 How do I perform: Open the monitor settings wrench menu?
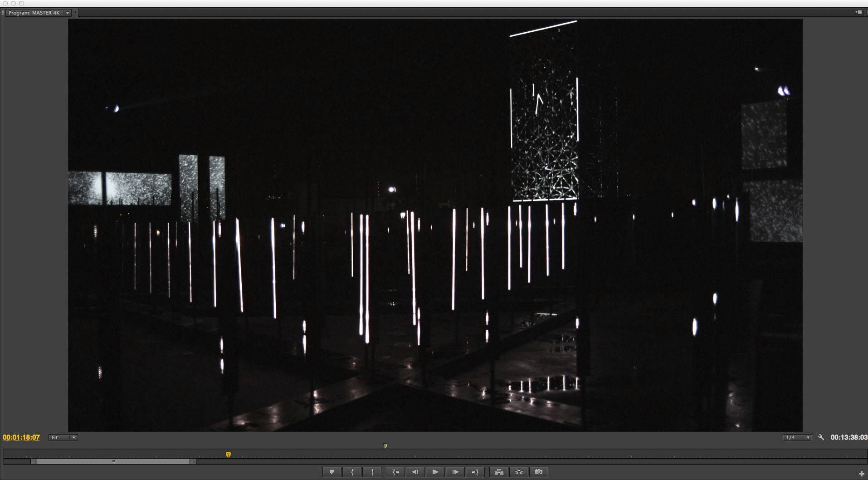821,437
